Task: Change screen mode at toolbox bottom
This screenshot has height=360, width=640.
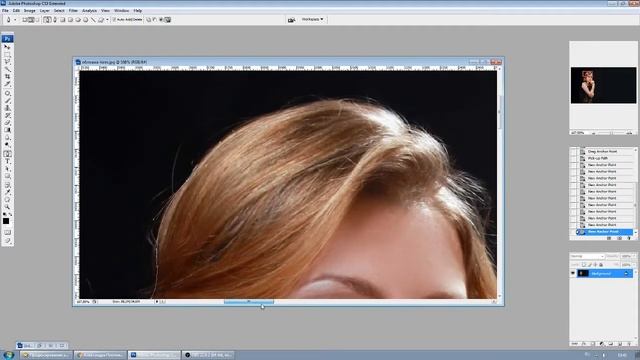Action: click(7, 240)
